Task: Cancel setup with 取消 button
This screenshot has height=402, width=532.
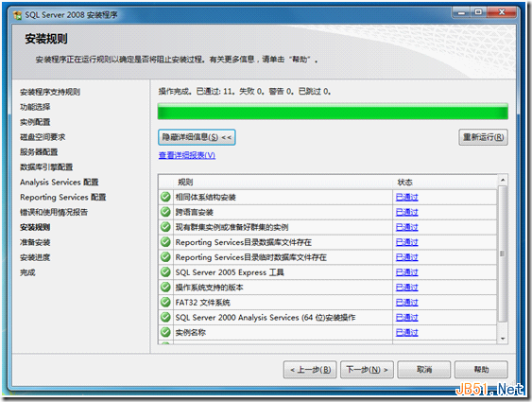Action: click(x=424, y=370)
